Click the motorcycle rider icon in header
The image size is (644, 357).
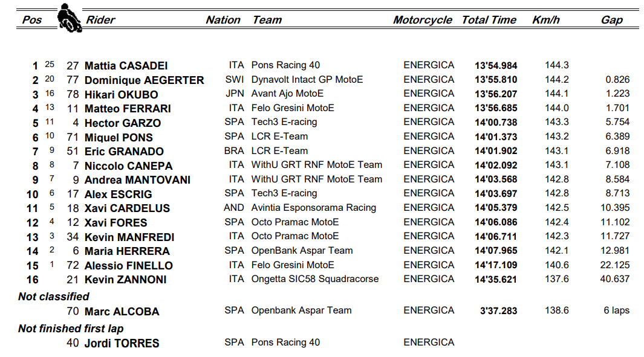pos(70,19)
